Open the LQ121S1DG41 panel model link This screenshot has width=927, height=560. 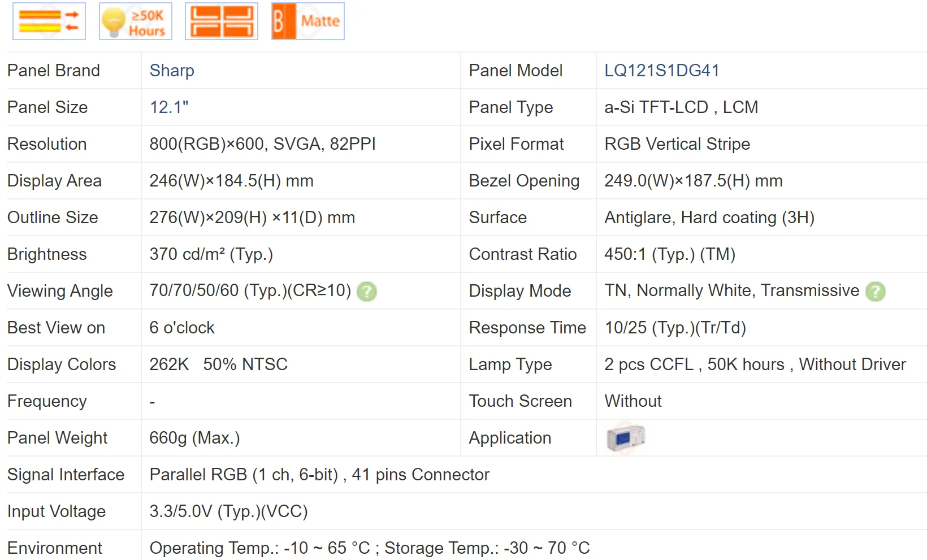662,71
